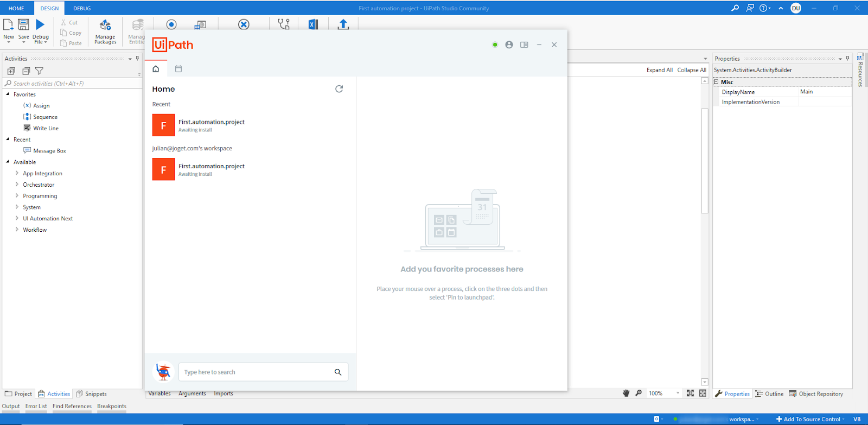Open the Find References tab
The height and width of the screenshot is (425, 868).
(x=72, y=406)
